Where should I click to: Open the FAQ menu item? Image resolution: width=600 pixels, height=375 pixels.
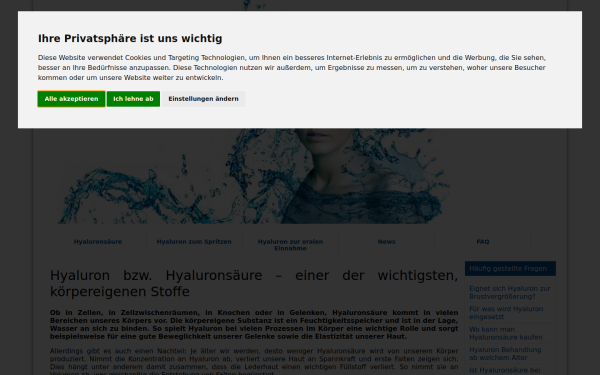click(483, 242)
